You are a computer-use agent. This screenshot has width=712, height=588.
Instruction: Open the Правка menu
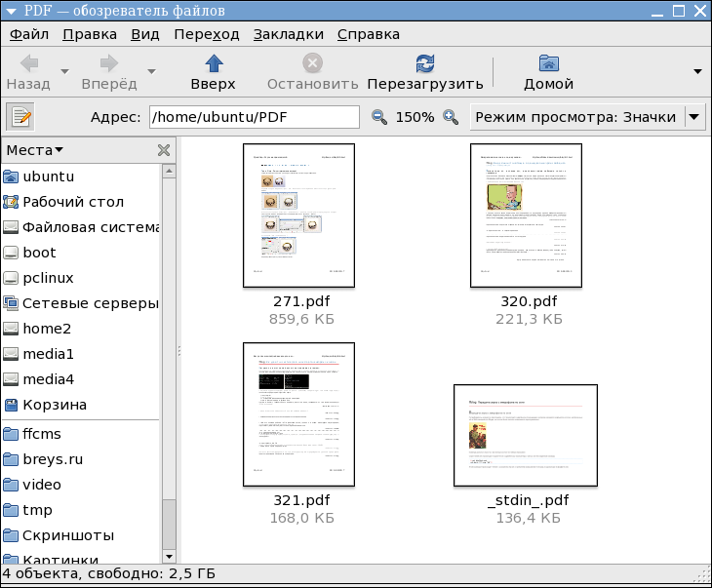(x=90, y=34)
